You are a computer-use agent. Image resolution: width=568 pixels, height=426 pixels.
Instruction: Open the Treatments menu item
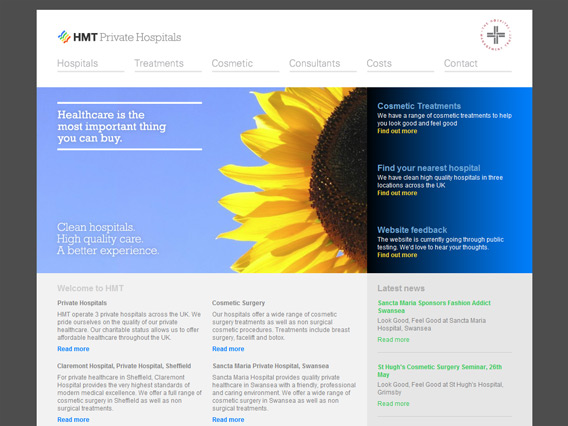point(159,63)
